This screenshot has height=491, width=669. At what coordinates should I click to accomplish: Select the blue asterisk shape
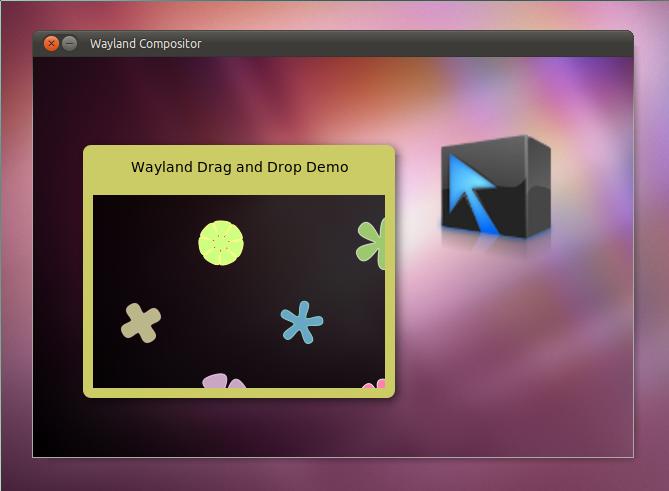click(302, 322)
